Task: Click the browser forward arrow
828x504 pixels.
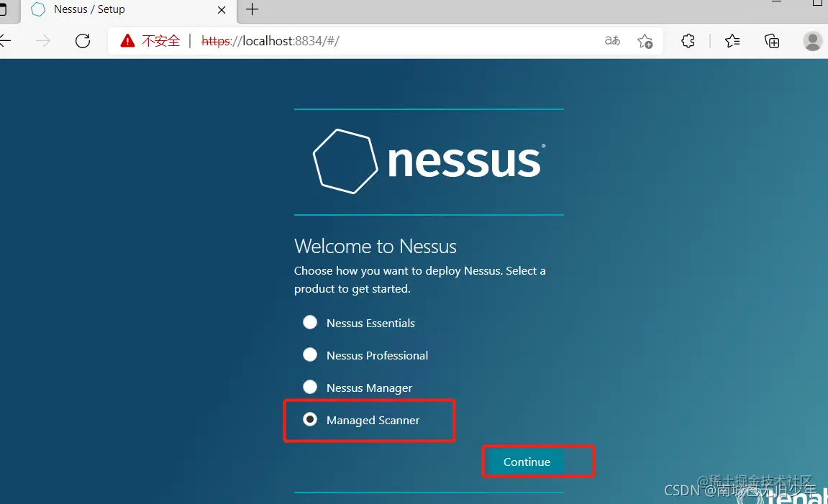Action: tap(43, 41)
